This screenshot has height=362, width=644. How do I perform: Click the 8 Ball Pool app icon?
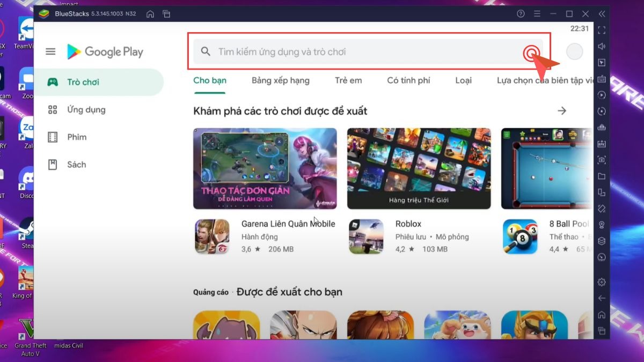[520, 237]
